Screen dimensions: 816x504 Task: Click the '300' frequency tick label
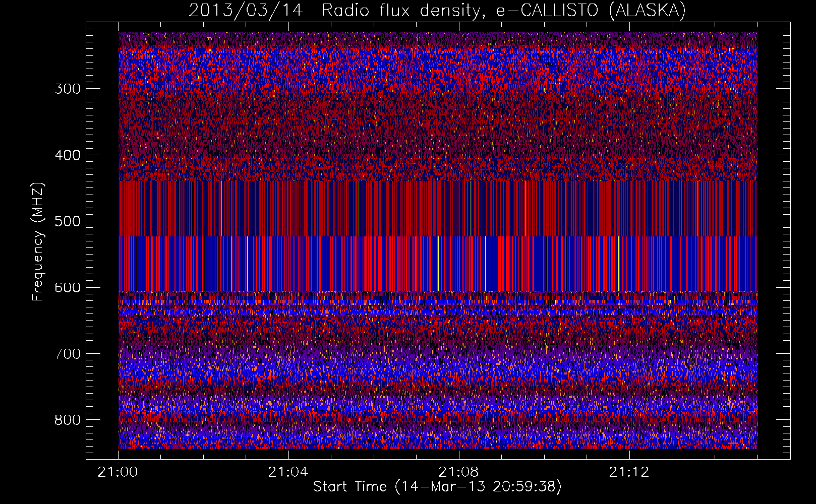[x=68, y=89]
